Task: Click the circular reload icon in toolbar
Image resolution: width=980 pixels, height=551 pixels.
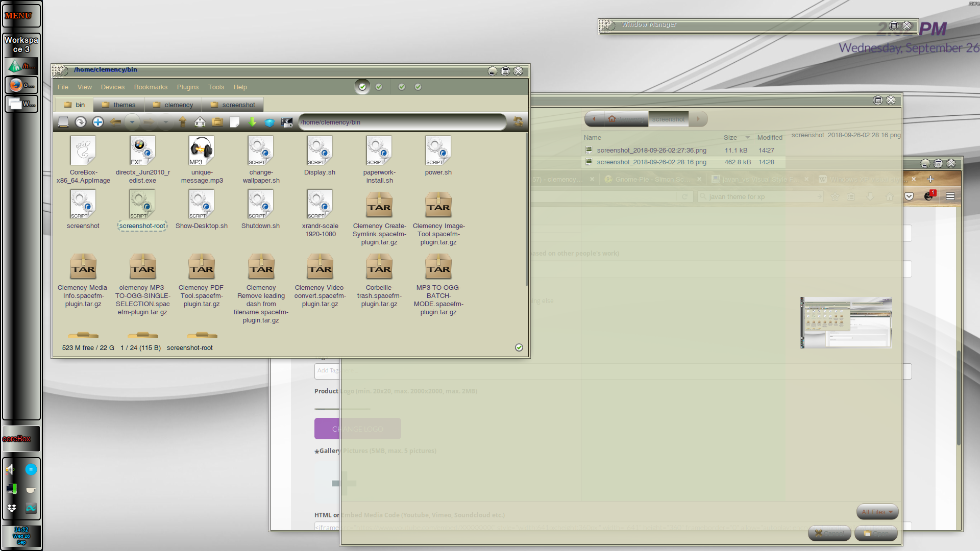Action: click(x=81, y=122)
